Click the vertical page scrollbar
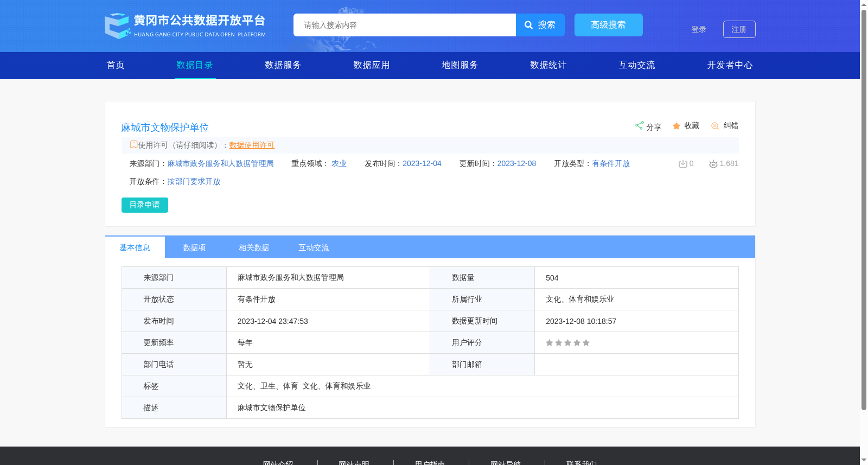Image resolution: width=868 pixels, height=465 pixels. coord(864,209)
